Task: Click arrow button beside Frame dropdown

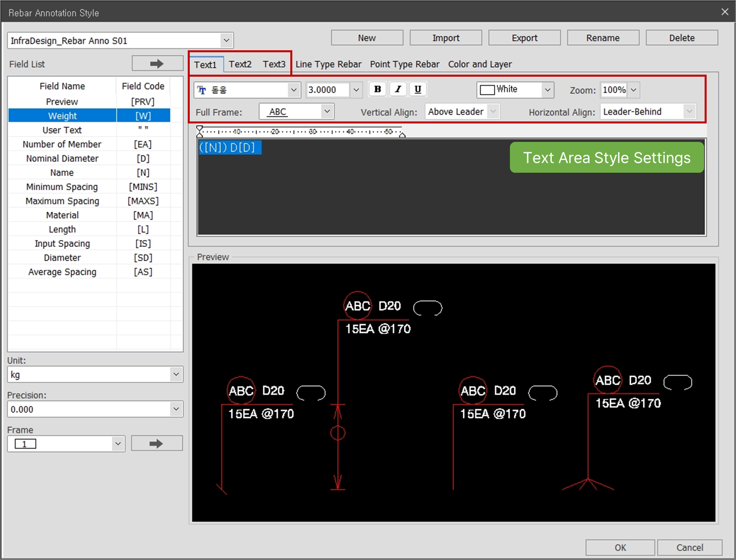Action: point(157,444)
